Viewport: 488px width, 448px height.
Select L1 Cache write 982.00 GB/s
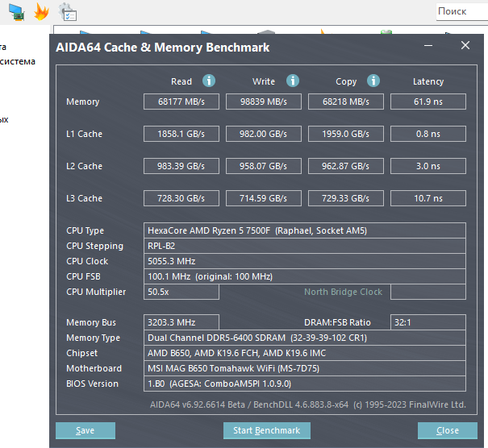pyautogui.click(x=264, y=134)
